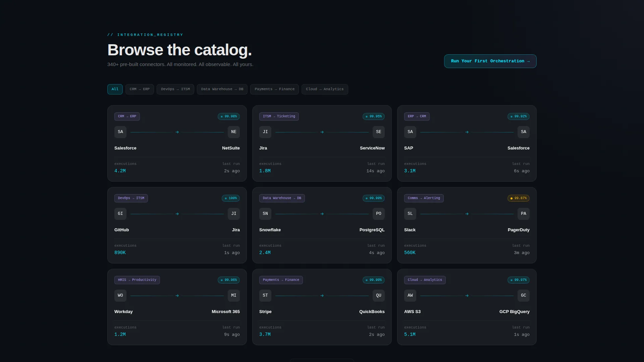Filter by DevOps → ITSM category
The height and width of the screenshot is (362, 644).
coord(175,89)
